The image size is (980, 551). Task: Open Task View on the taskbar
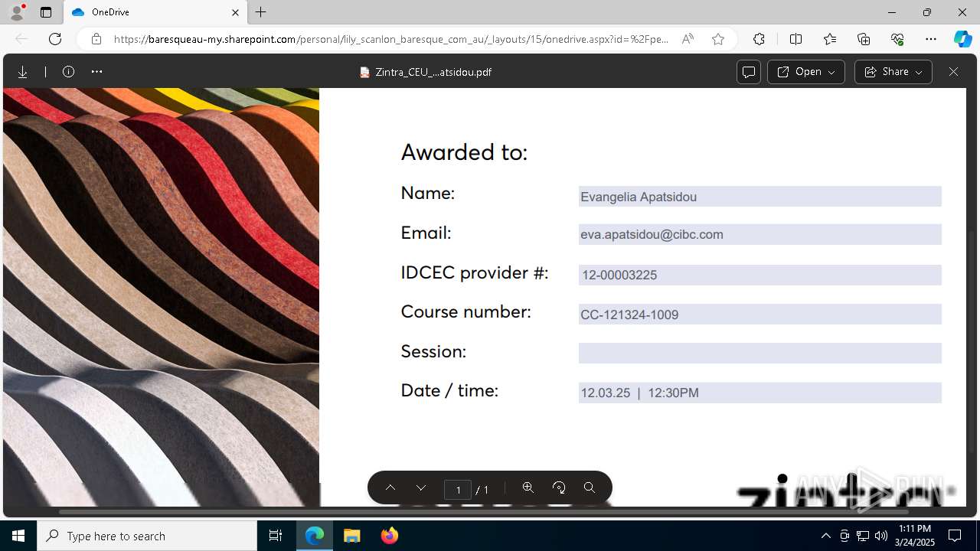tap(276, 536)
